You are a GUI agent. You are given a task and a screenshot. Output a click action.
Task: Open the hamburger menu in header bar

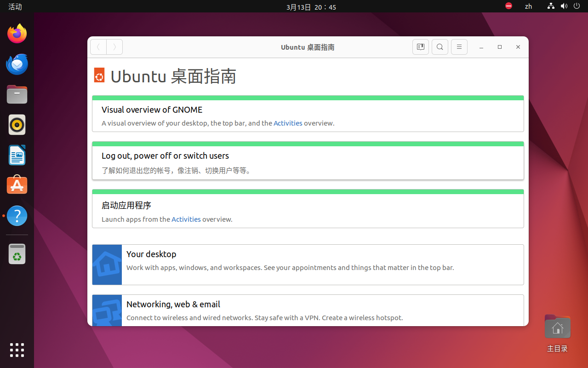tap(459, 47)
